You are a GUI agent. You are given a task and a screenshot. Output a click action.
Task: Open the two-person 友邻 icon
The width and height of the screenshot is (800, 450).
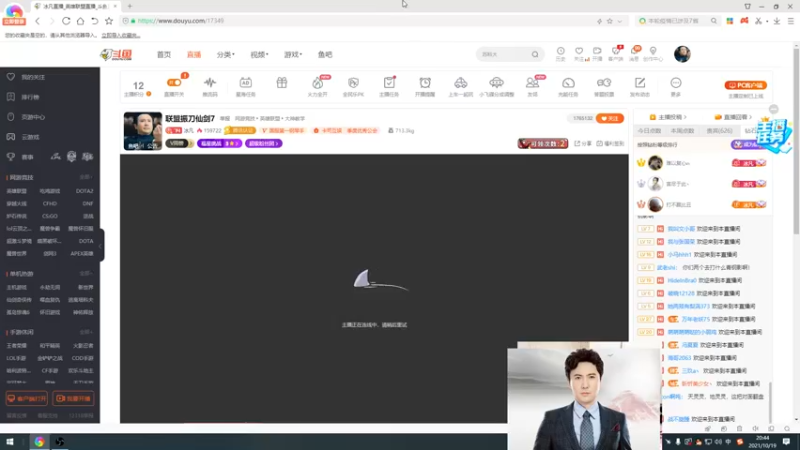532,83
